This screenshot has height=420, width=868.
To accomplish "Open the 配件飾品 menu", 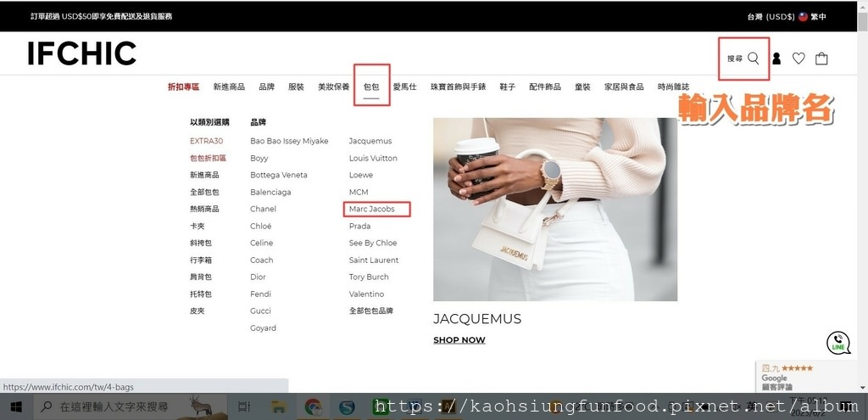I will pyautogui.click(x=545, y=87).
